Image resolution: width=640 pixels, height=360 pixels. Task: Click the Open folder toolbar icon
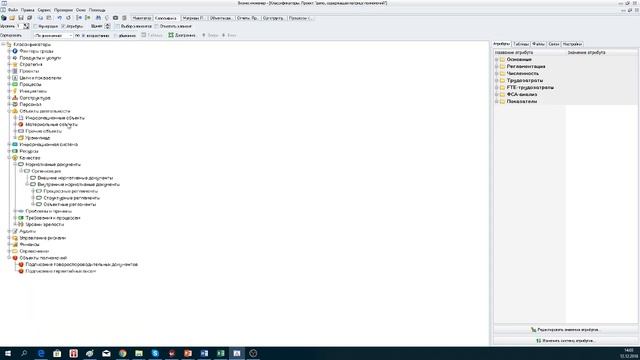point(12,18)
